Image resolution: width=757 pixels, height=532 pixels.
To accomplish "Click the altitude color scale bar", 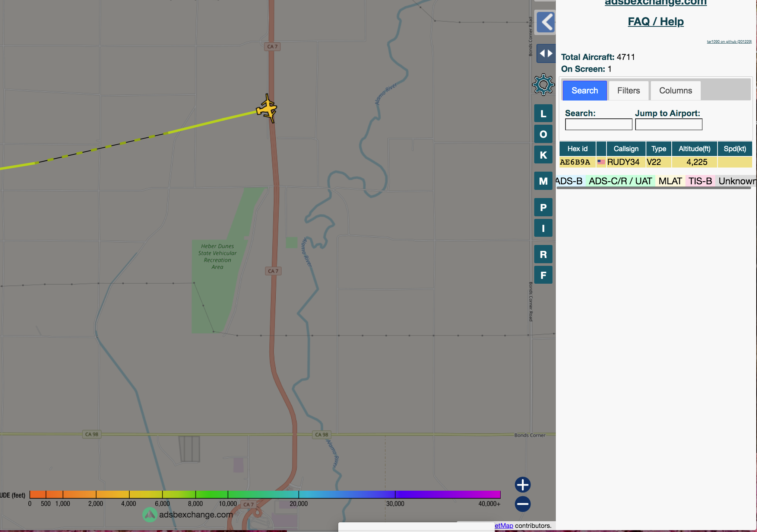I will click(x=265, y=494).
